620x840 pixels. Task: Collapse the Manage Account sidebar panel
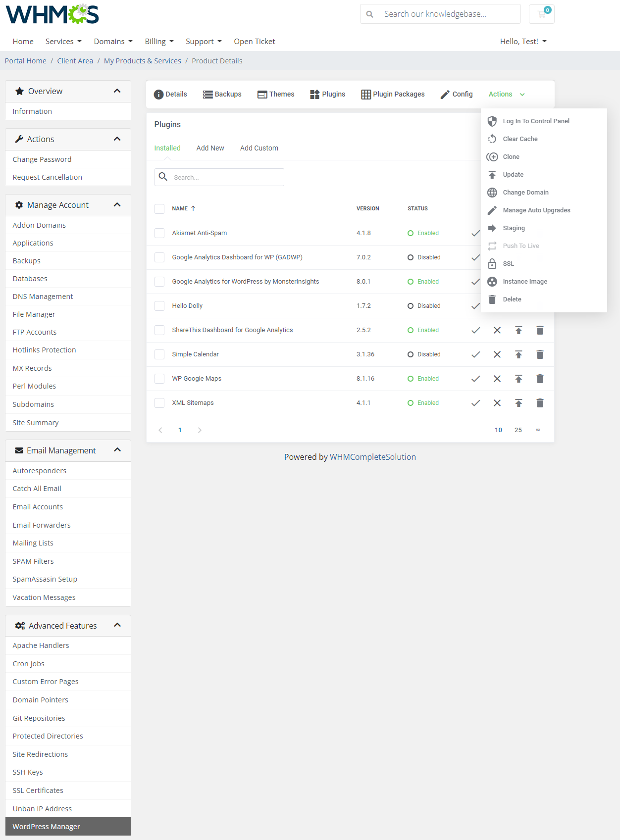coord(117,205)
